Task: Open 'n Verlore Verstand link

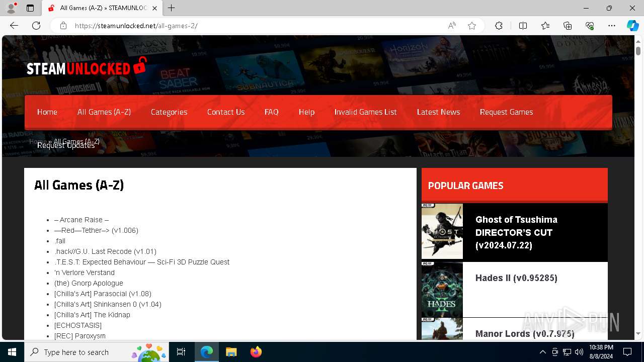Action: point(85,273)
